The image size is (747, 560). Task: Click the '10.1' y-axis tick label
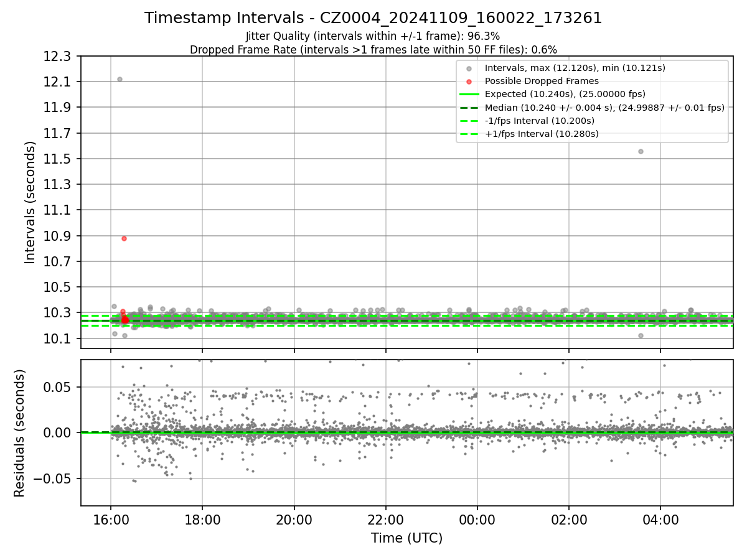coord(59,338)
